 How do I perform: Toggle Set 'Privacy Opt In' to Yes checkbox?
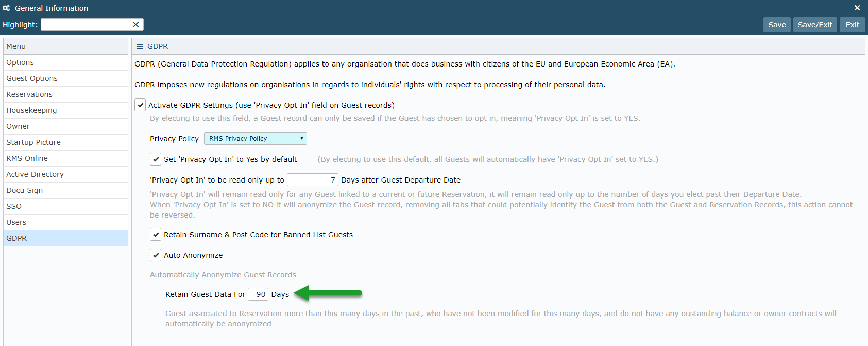click(x=156, y=159)
